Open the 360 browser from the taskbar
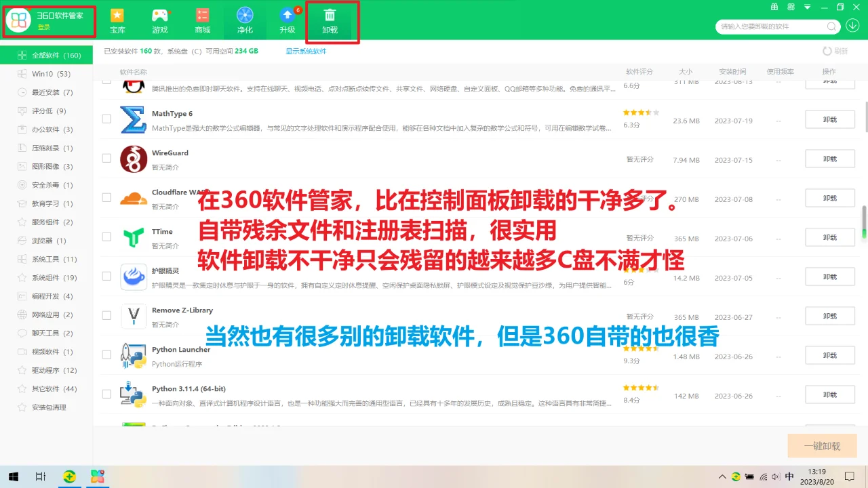 click(x=69, y=477)
